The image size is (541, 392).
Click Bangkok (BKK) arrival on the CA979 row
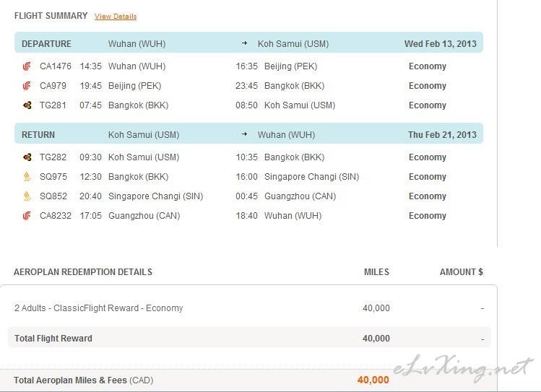point(294,85)
